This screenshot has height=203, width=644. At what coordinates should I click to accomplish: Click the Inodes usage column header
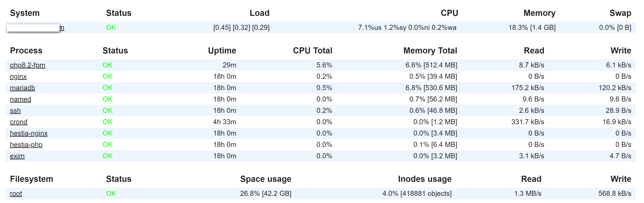(425, 179)
